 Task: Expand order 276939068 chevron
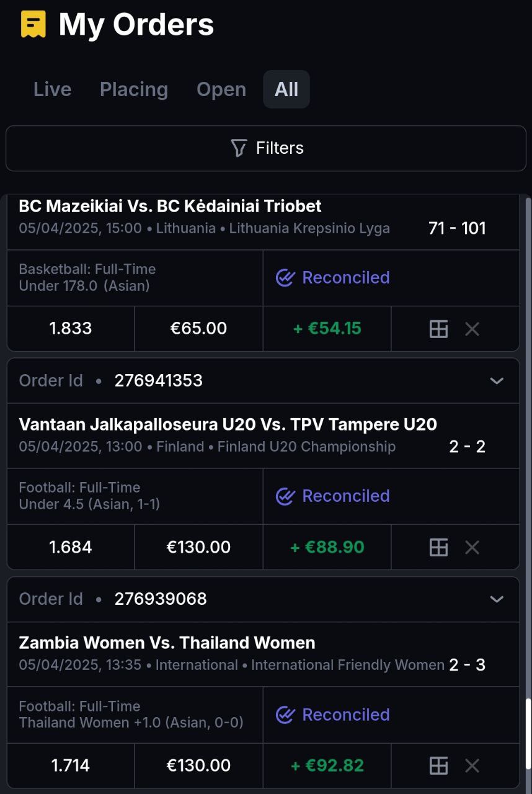tap(497, 599)
